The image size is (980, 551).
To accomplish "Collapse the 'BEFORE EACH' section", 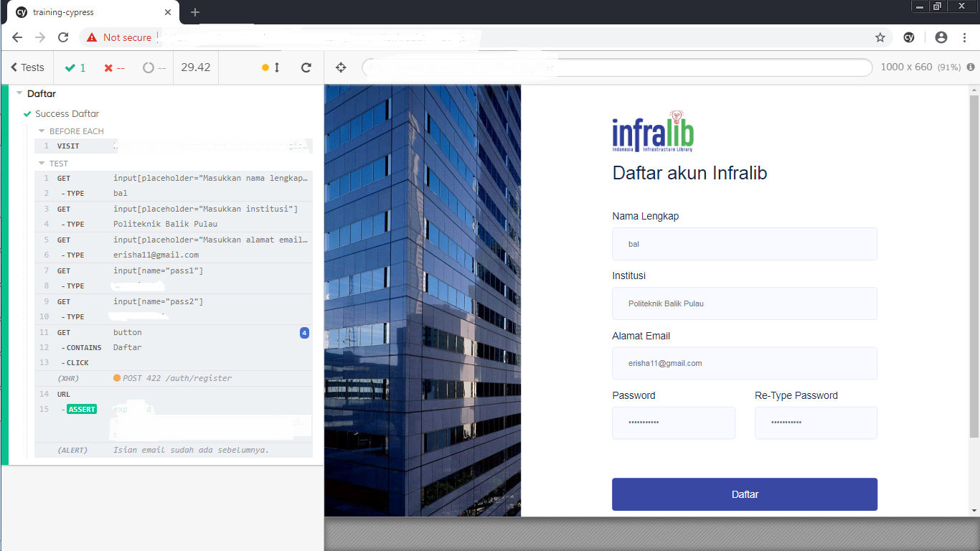I will click(x=42, y=131).
